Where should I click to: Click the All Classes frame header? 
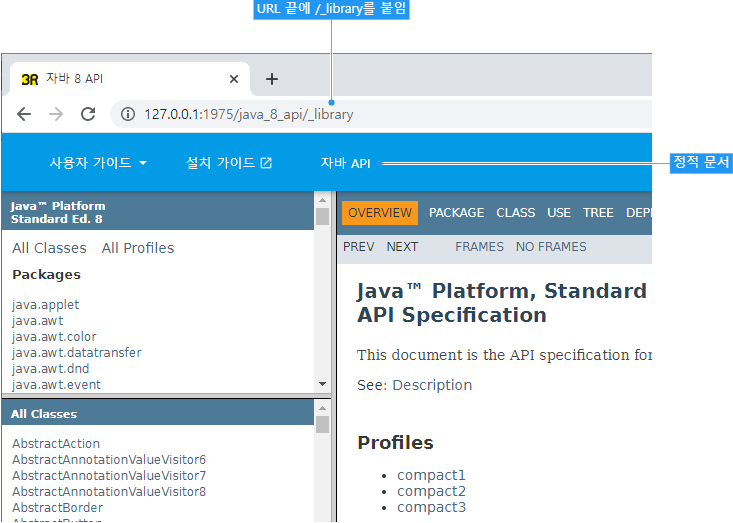tap(158, 413)
